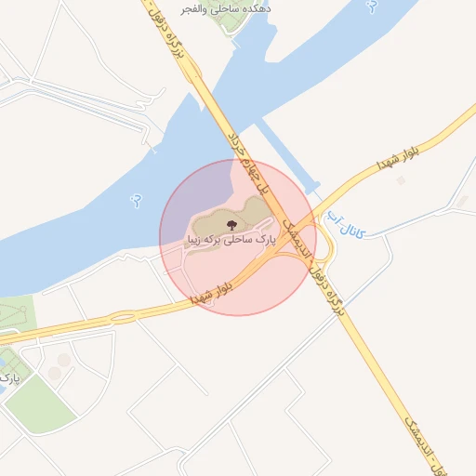
Task: Click the narrow canal basin beside the bridge
Action: click(x=286, y=156)
